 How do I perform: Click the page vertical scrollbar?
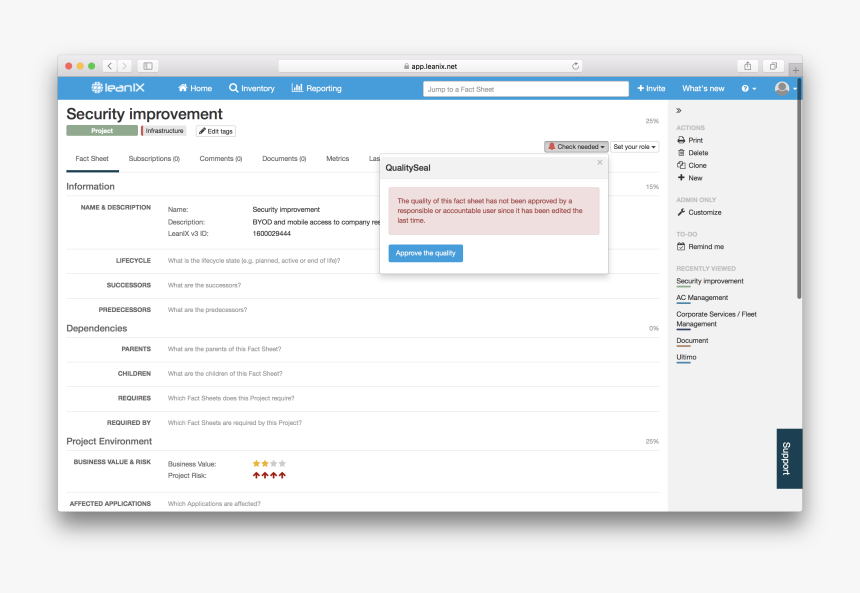coord(799,189)
